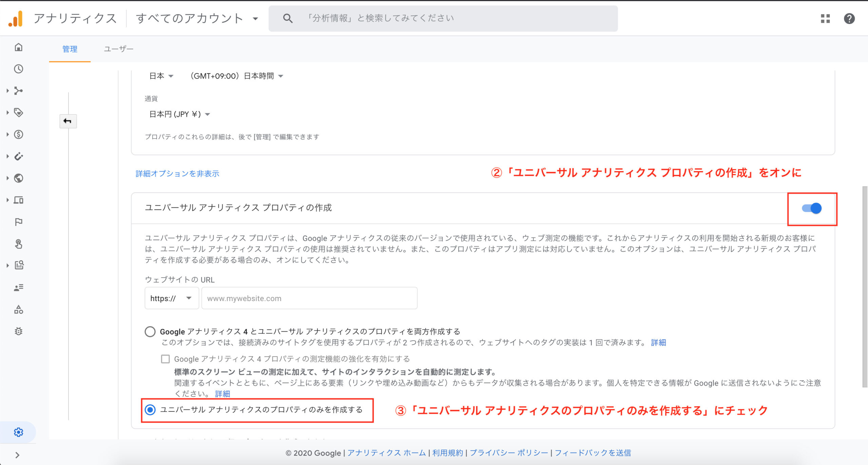Switch to the ユーザー tab
The width and height of the screenshot is (868, 465).
[x=118, y=49]
